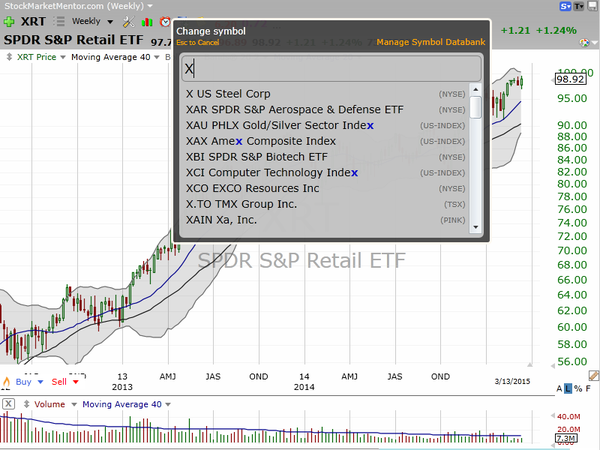This screenshot has height=450, width=600.
Task: Expand the Volume indicator dropdown
Action: (x=74, y=404)
